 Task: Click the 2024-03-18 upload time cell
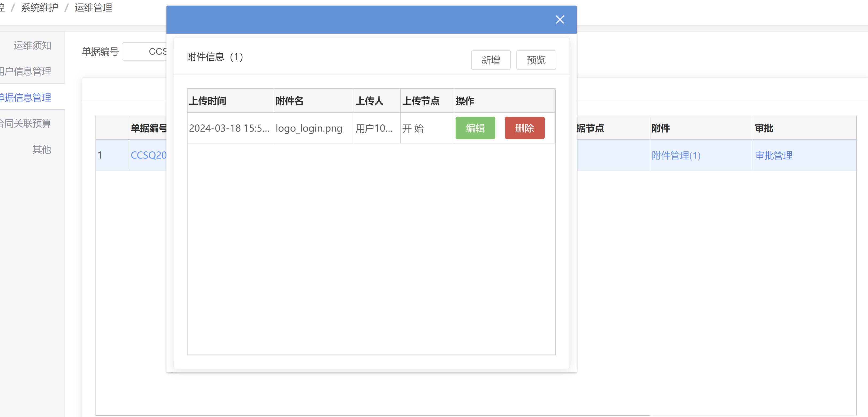[230, 128]
